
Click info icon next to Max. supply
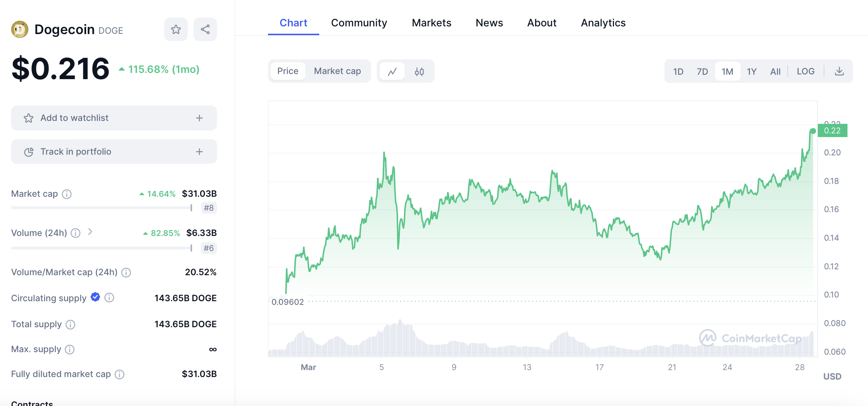[x=70, y=350]
